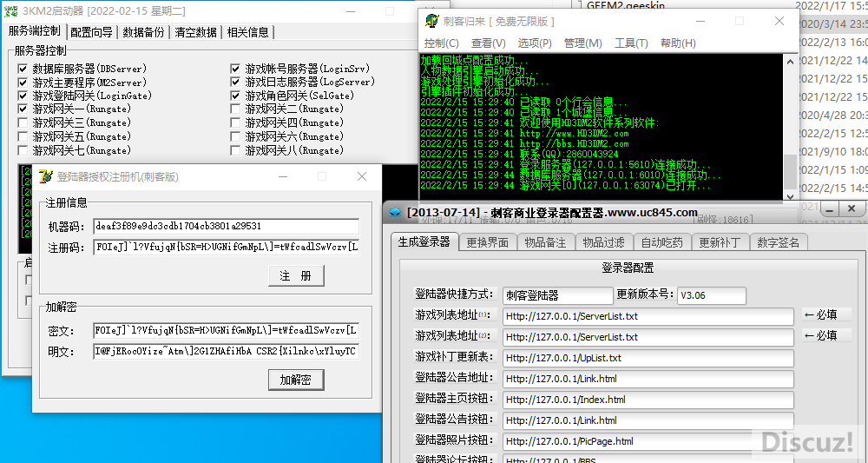This screenshot has width=868, height=463.
Task: Click the 机器码 input field
Action: [x=226, y=226]
